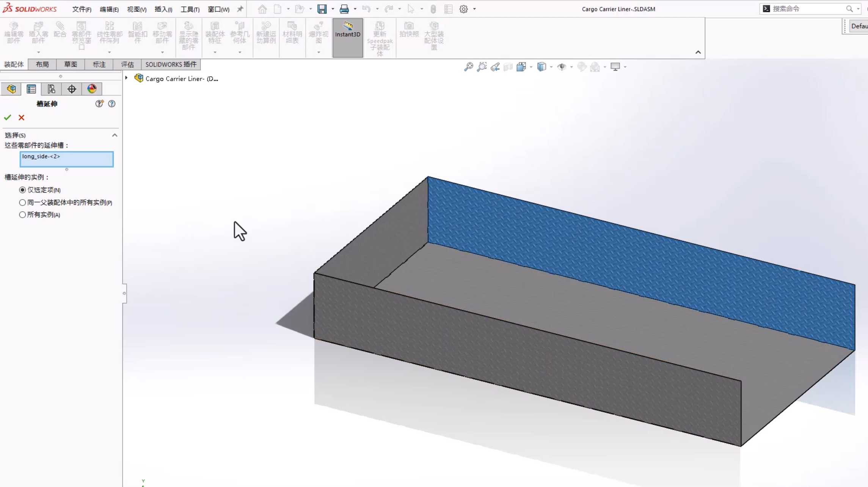Open the 插入(I) menu

tap(163, 9)
